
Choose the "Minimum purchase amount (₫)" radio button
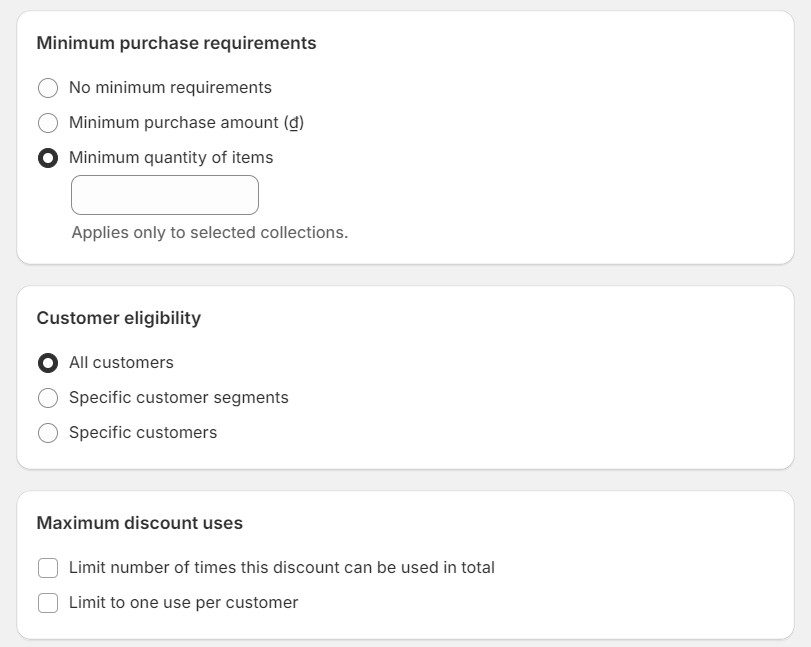(x=48, y=123)
